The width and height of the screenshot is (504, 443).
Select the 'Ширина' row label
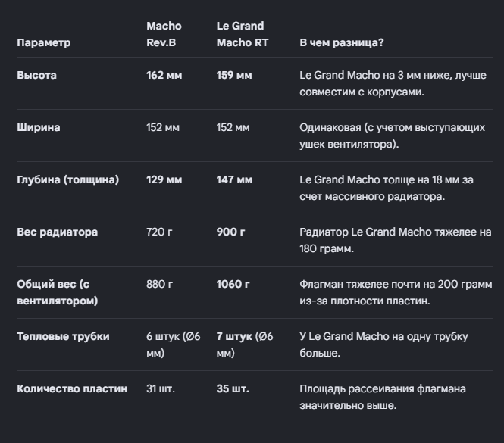click(x=39, y=127)
